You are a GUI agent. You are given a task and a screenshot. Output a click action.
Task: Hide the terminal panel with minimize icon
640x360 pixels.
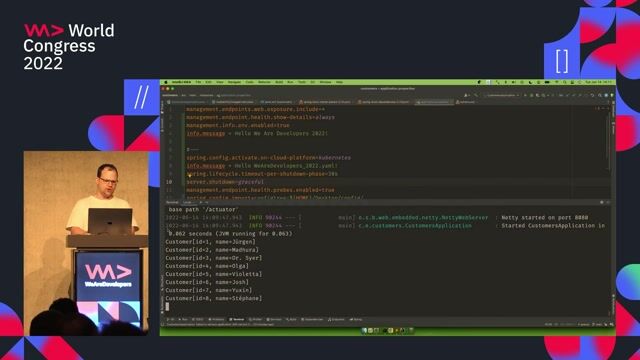pos(608,202)
